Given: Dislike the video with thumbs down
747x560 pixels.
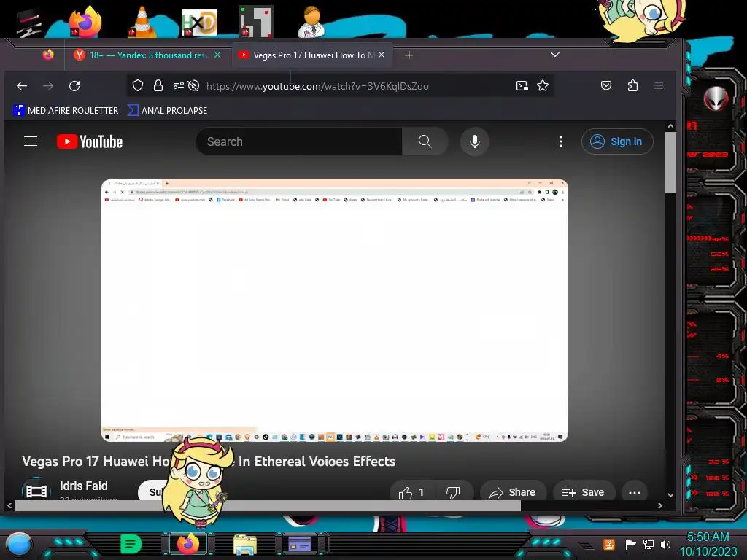Looking at the screenshot, I should 453,492.
